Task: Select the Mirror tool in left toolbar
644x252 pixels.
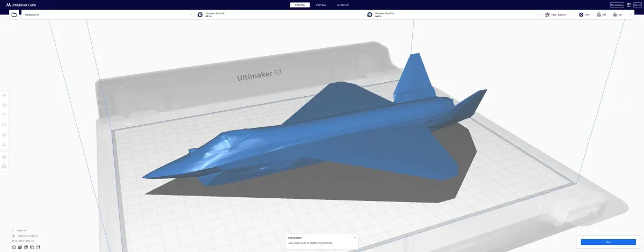Action: tap(4, 124)
